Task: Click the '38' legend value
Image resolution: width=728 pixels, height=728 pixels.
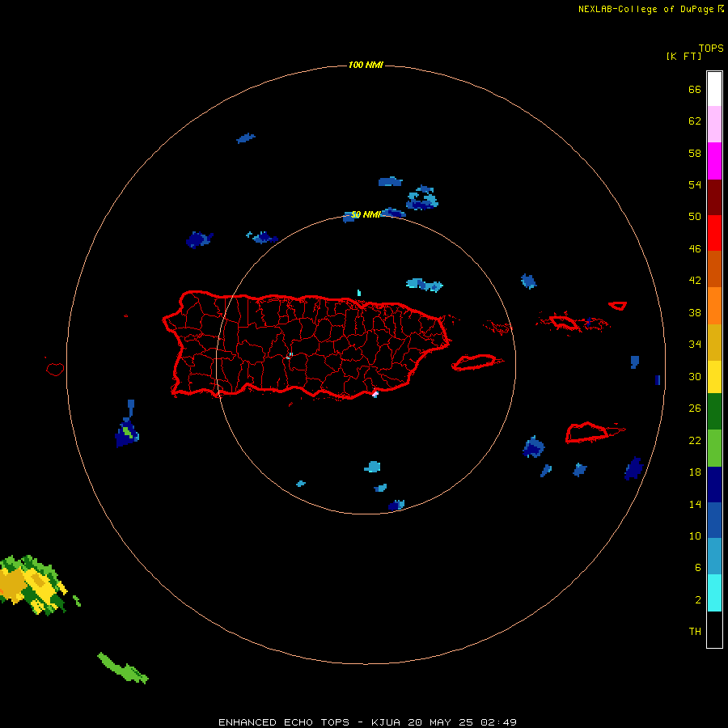Action: 695,312
